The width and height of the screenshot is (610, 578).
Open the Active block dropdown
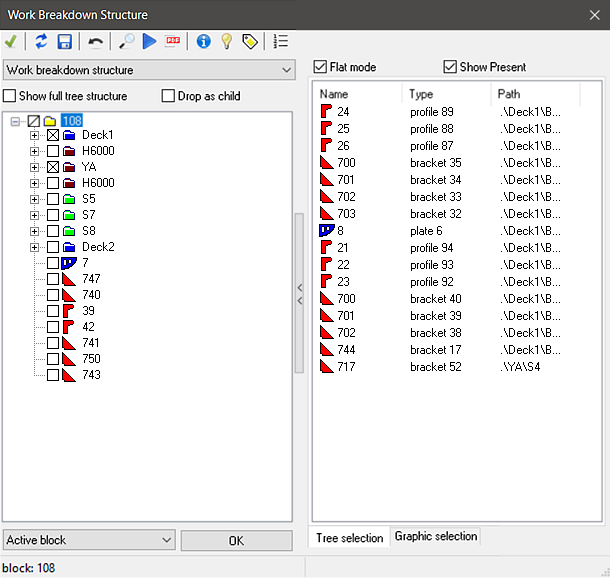click(89, 540)
